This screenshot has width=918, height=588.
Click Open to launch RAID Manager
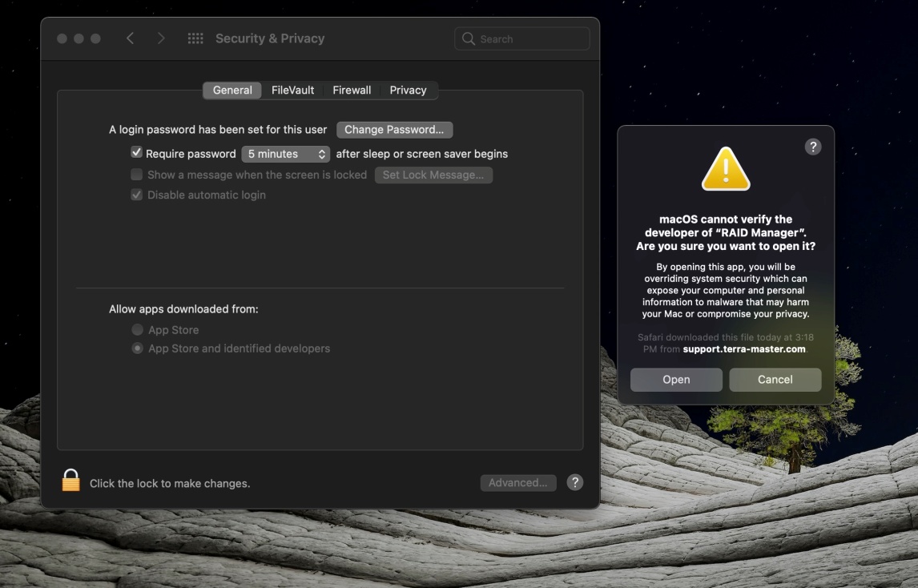coord(676,380)
